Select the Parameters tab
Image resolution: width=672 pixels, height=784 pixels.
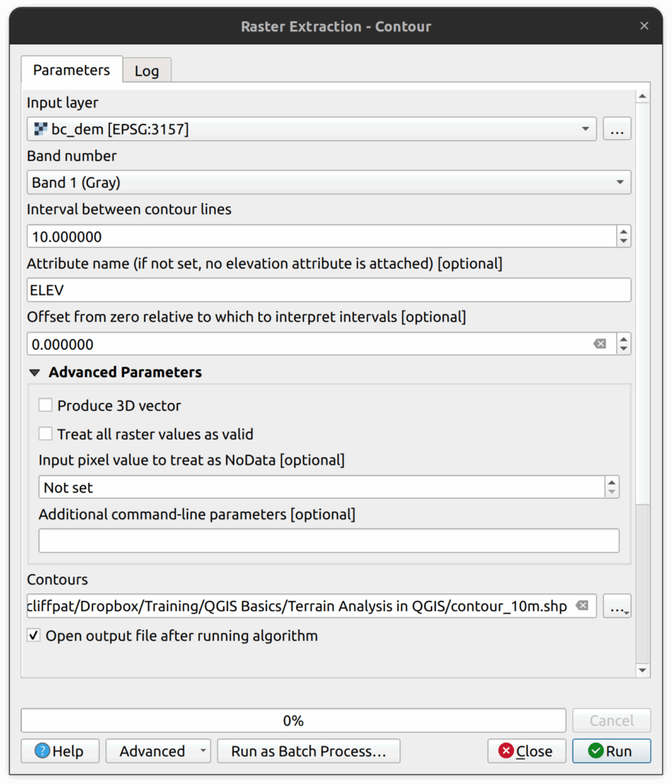click(71, 70)
